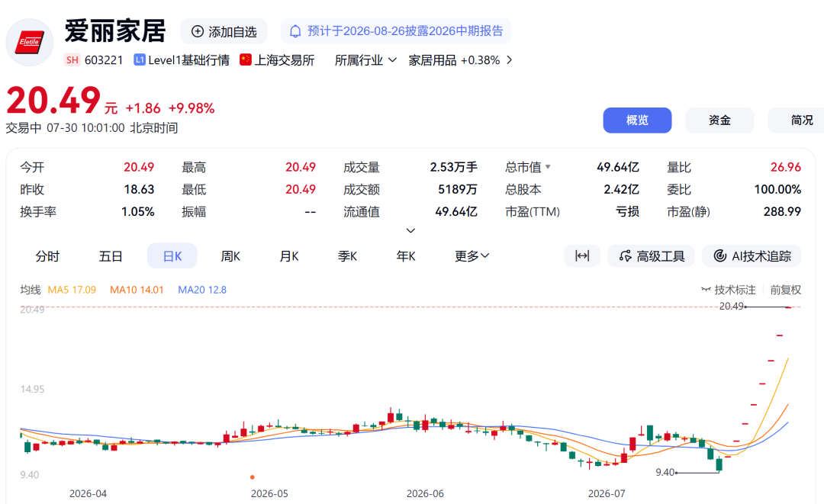Open the 2026中期报告 disclosure reminder
824x504 pixels.
tap(396, 31)
